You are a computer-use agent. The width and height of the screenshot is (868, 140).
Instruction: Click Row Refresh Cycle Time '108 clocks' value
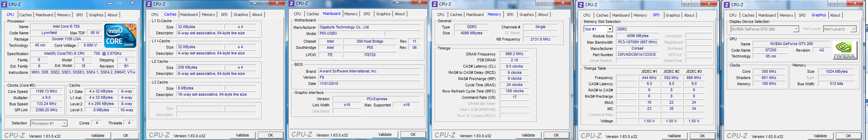514,91
